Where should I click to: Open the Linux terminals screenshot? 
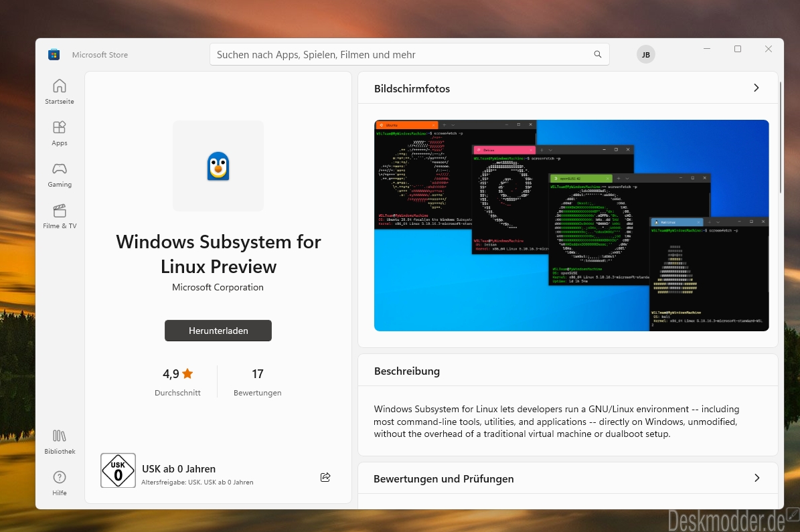[x=572, y=226]
